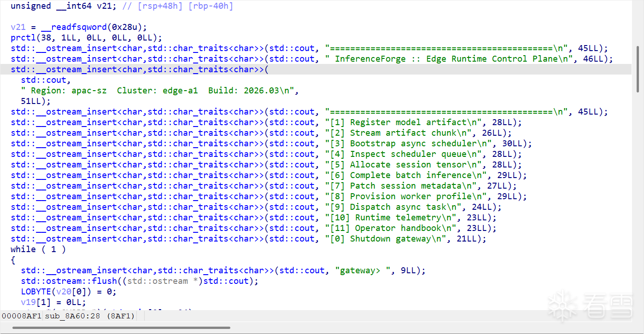Viewport: 644px width, 334px height.
Task: Click the "[rsp+48h] [rbp-40h]" stack comment
Action: point(185,6)
